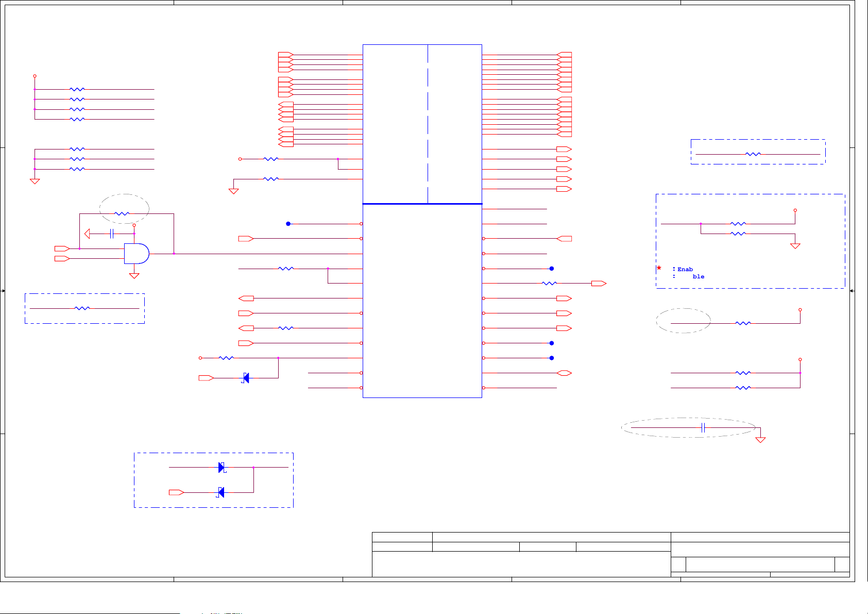868x614 pixels.
Task: Select the feedback resistor inside the dashed ellipse above the AND gate
Action: (x=122, y=213)
